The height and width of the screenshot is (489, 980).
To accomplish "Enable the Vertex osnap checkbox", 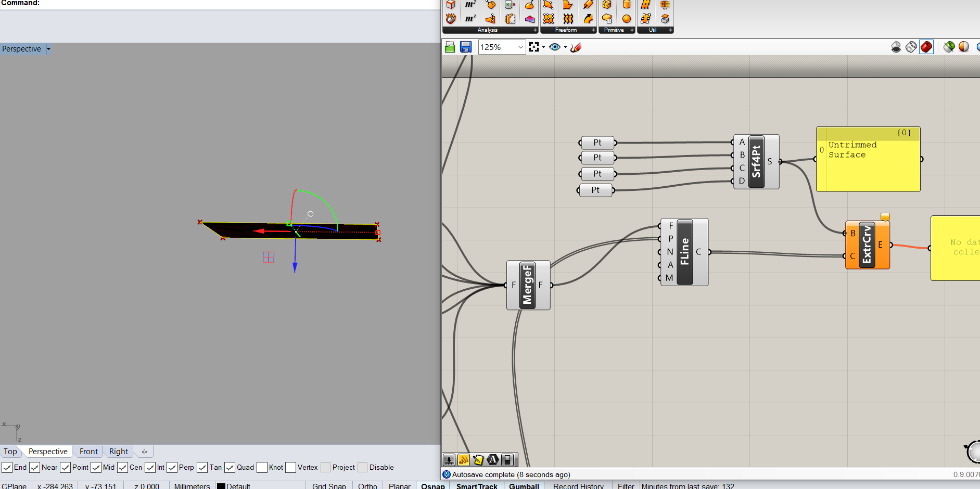I will click(x=291, y=468).
